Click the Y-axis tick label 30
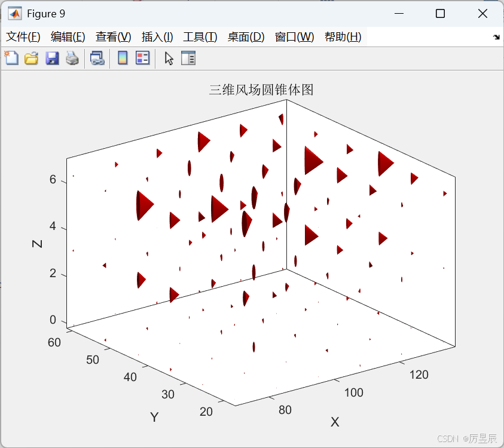This screenshot has height=448, width=504. point(168,394)
